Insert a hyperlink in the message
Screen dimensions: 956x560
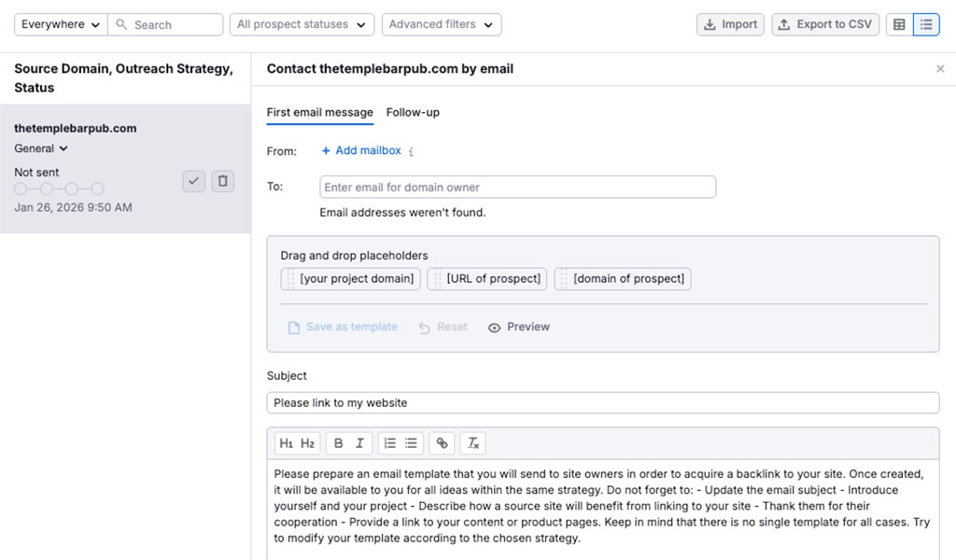(442, 442)
